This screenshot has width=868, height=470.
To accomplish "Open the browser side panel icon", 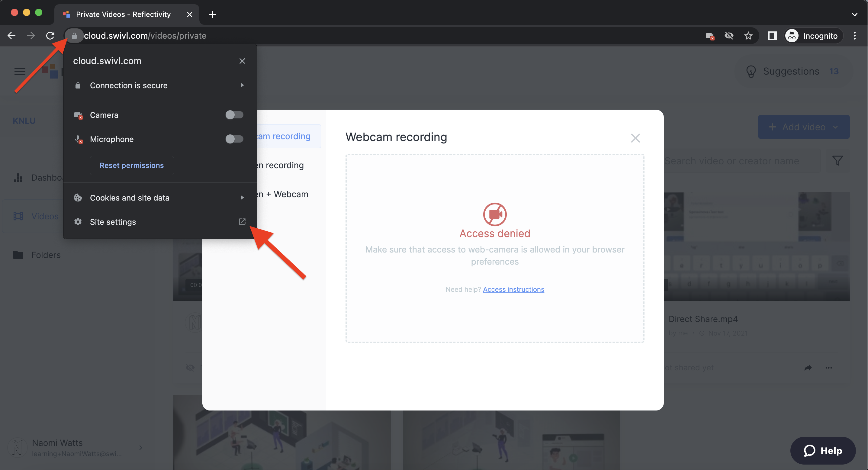I will point(772,36).
